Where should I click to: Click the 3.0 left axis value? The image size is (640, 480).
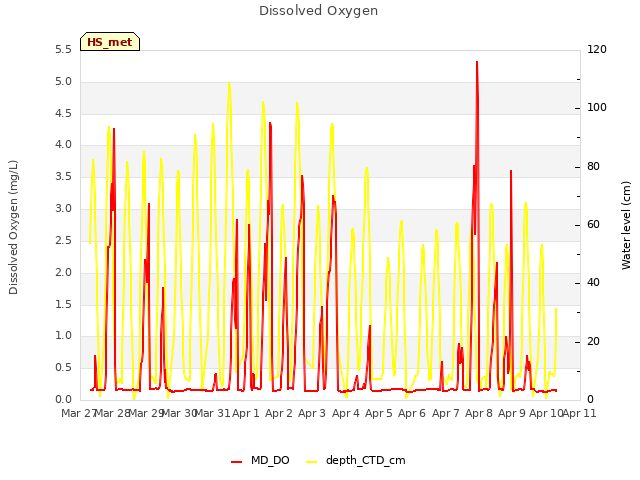[x=63, y=209]
